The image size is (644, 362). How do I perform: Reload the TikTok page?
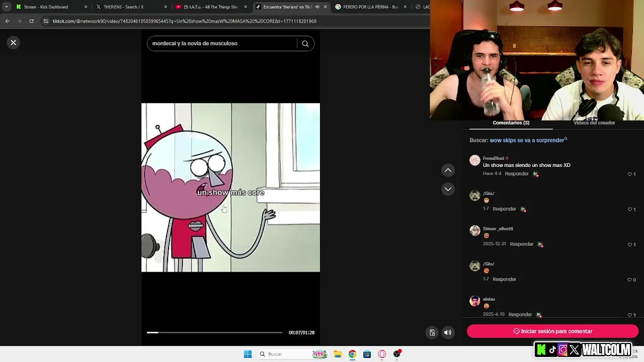click(31, 21)
